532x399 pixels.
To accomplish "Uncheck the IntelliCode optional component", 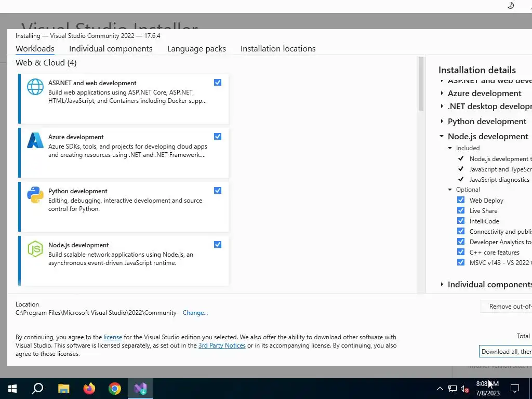I will [x=461, y=220].
